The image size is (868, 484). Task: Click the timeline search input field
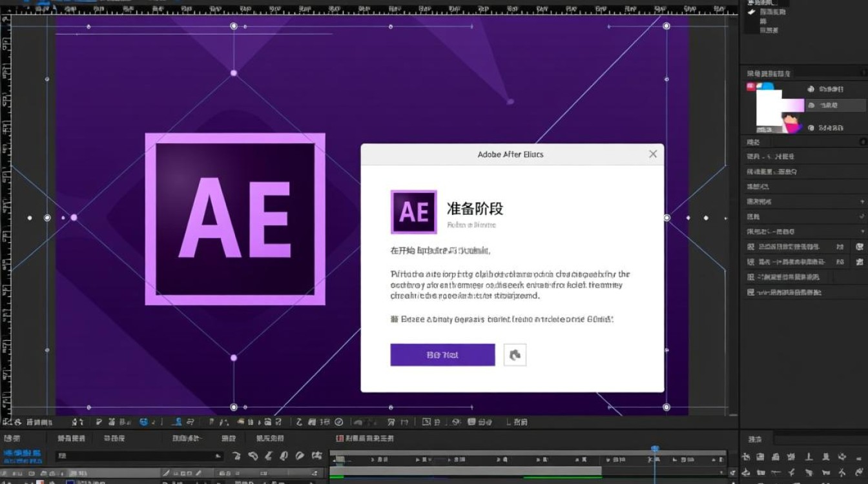coord(139,456)
